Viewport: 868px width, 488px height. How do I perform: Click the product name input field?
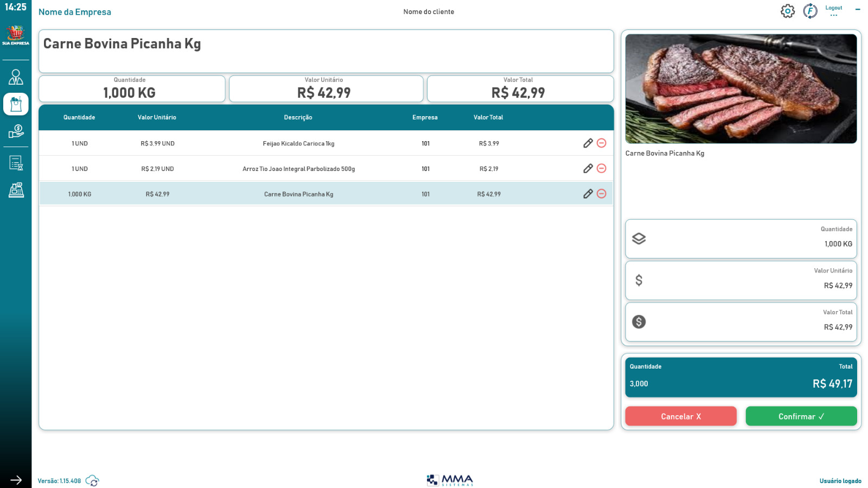(x=326, y=51)
